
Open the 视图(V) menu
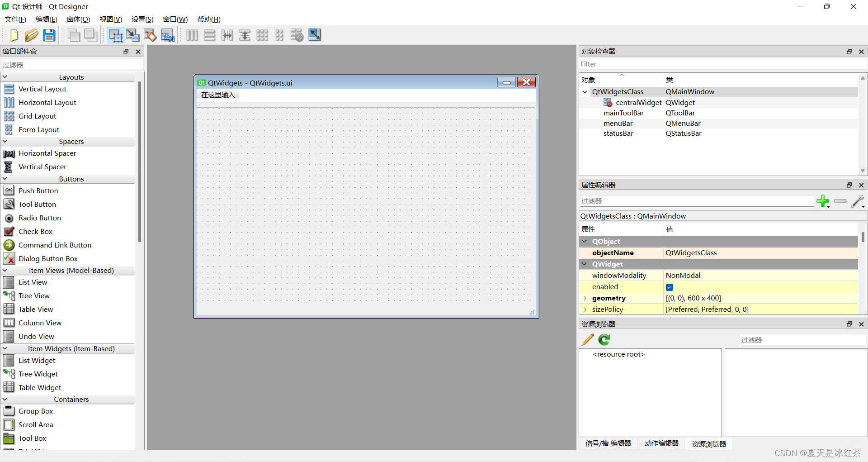[111, 19]
